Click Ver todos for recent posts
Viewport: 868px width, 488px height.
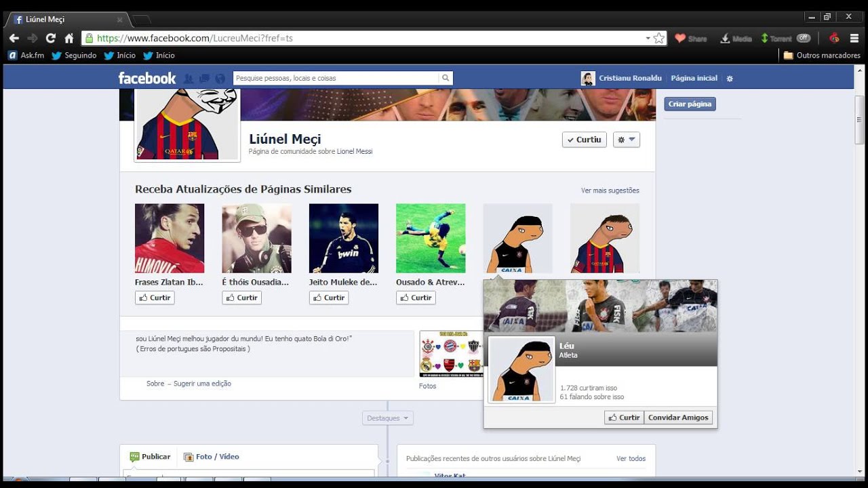(631, 459)
